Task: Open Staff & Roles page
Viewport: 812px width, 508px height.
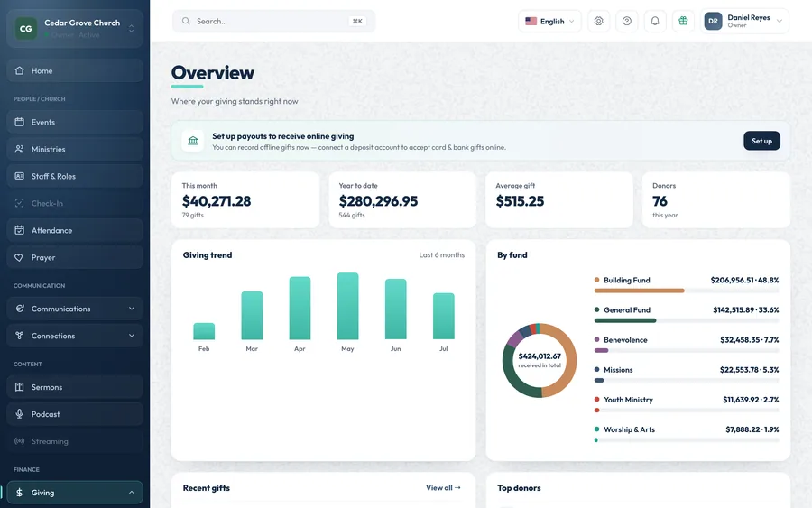Action: tap(75, 176)
